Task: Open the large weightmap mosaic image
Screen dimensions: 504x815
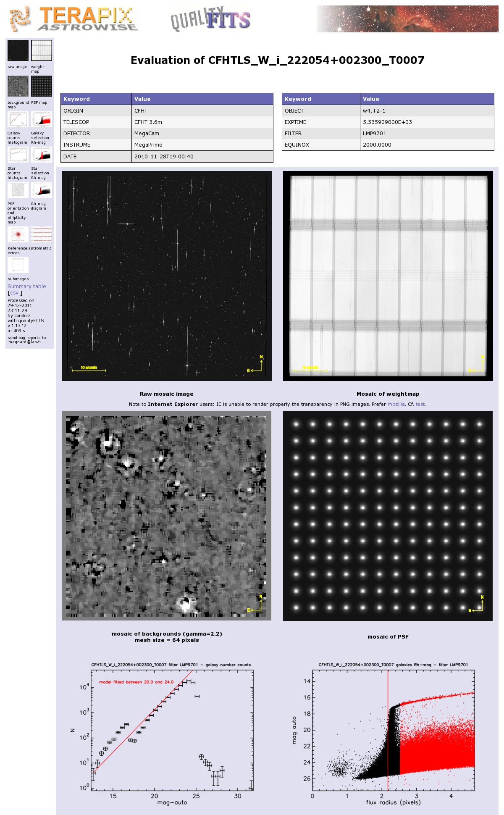Action: point(388,276)
